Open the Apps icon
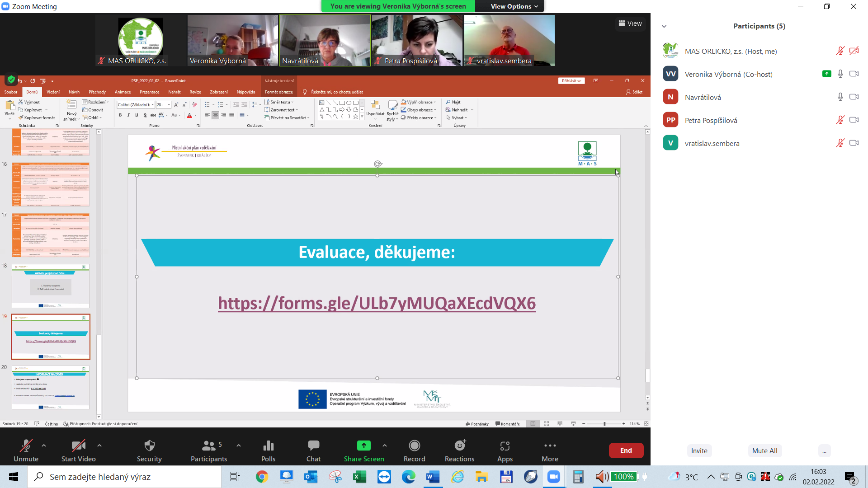The width and height of the screenshot is (868, 488). pyautogui.click(x=505, y=446)
